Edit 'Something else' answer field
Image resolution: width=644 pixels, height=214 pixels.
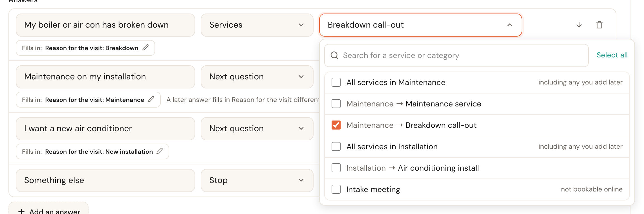(x=105, y=180)
